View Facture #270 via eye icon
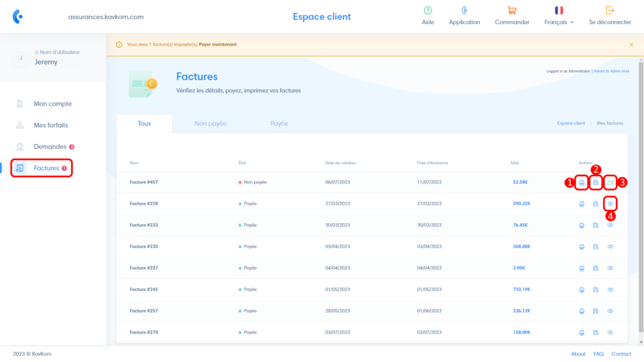This screenshot has width=644, height=362. click(x=610, y=332)
